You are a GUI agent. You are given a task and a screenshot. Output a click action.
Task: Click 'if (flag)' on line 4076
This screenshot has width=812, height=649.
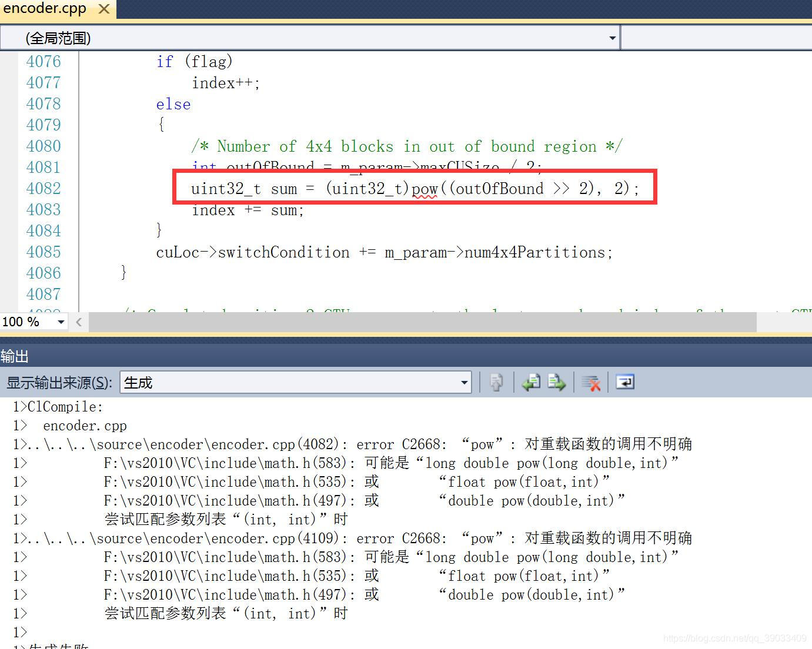pyautogui.click(x=194, y=62)
